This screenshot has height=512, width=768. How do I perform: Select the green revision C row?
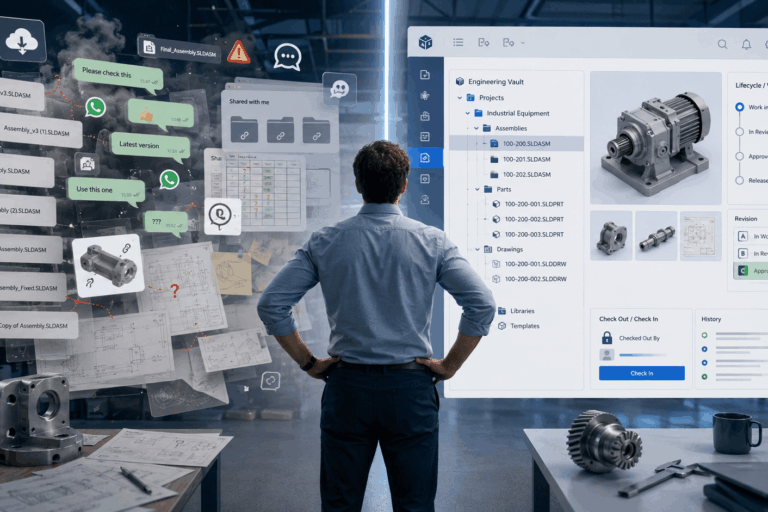pos(750,270)
